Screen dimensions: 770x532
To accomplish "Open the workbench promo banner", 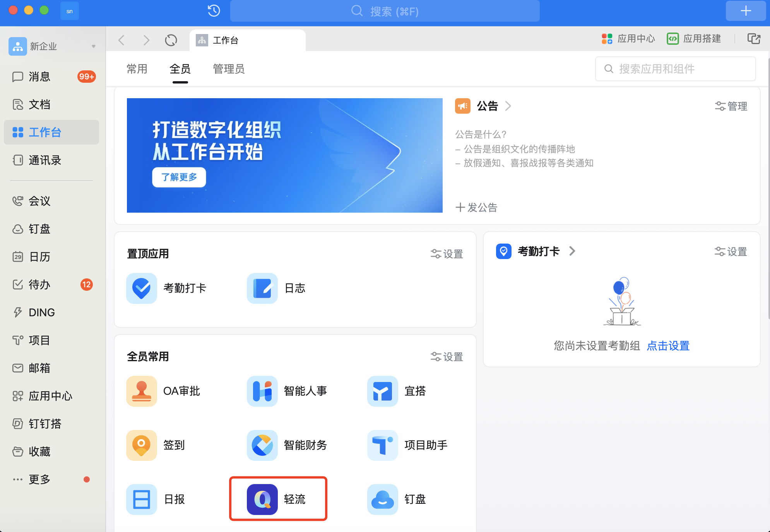I will (284, 155).
